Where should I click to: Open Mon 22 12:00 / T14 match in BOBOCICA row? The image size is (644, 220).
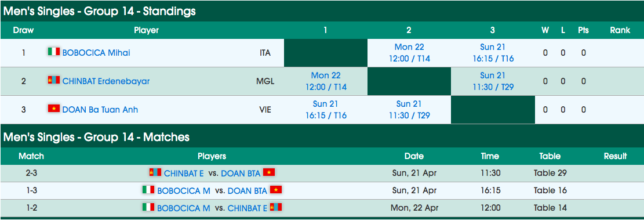click(409, 53)
